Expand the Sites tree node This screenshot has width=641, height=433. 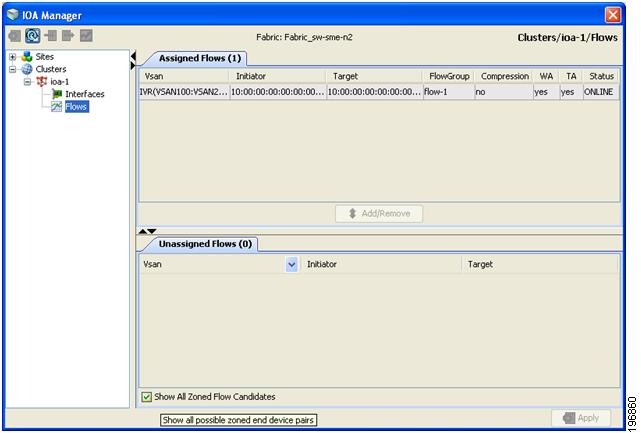(x=13, y=57)
